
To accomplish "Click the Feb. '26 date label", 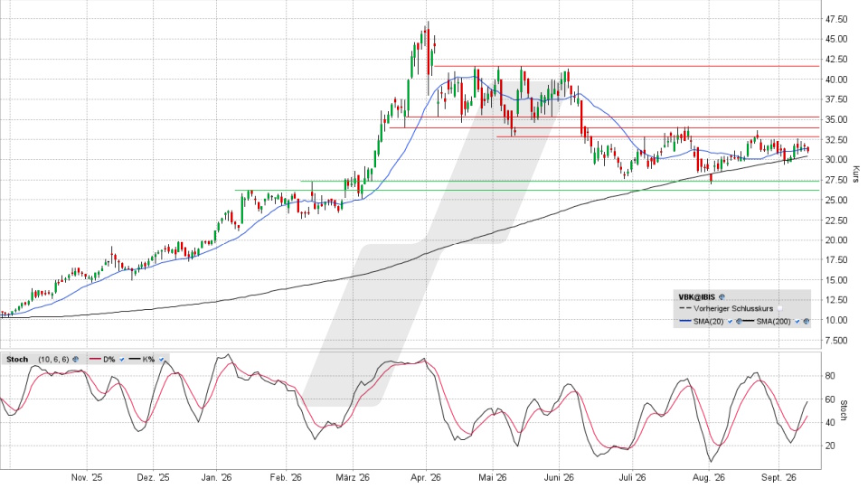I will [287, 477].
